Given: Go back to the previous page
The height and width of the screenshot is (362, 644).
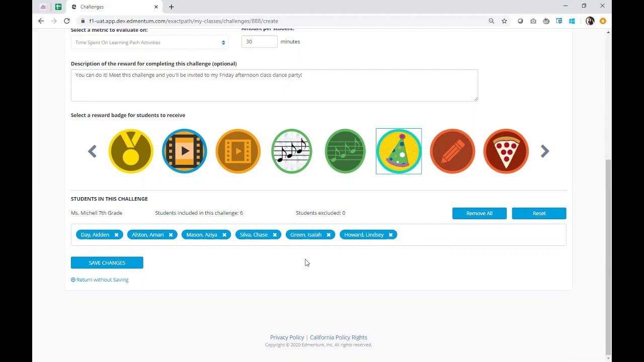Looking at the screenshot, I should (x=41, y=21).
